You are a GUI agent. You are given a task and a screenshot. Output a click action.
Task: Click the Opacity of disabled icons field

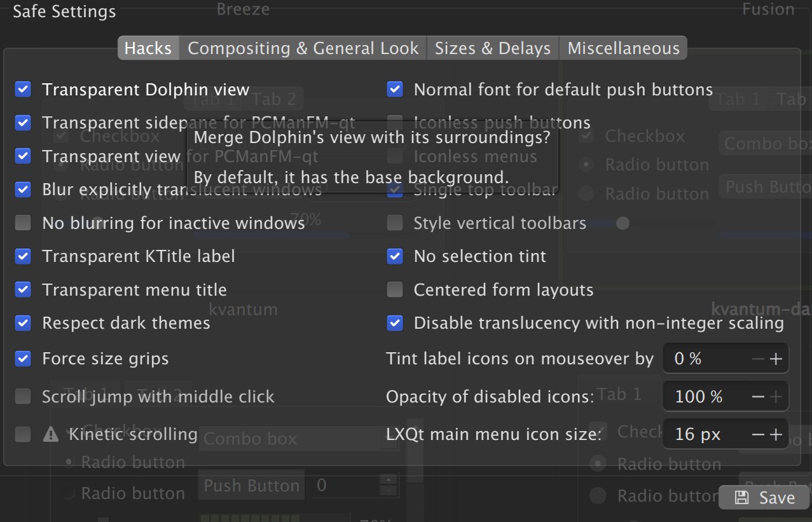click(703, 397)
